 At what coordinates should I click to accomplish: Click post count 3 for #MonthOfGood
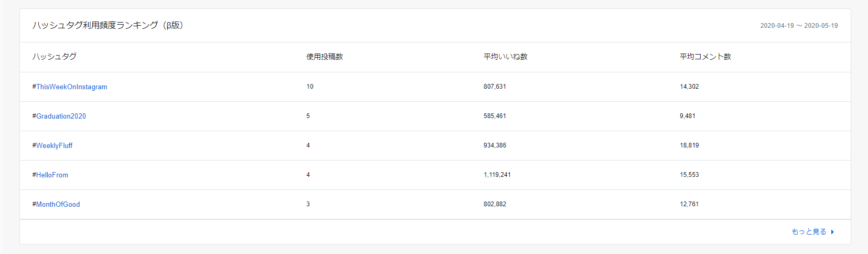[308, 204]
